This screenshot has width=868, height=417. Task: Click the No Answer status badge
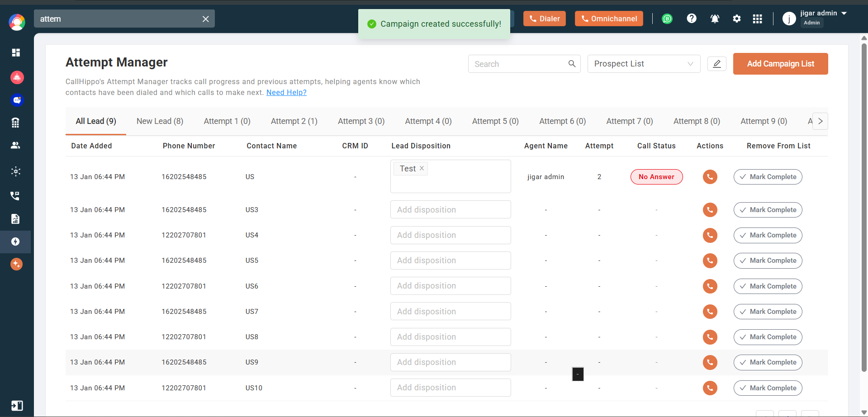coord(656,177)
